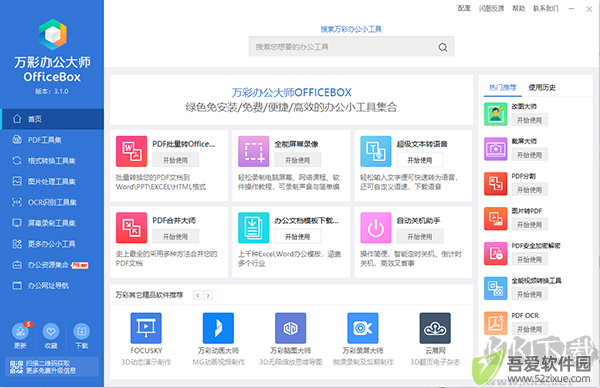Open OCR识别工具集 in the sidebar
Screen dimensions: 600x388
coord(52,202)
